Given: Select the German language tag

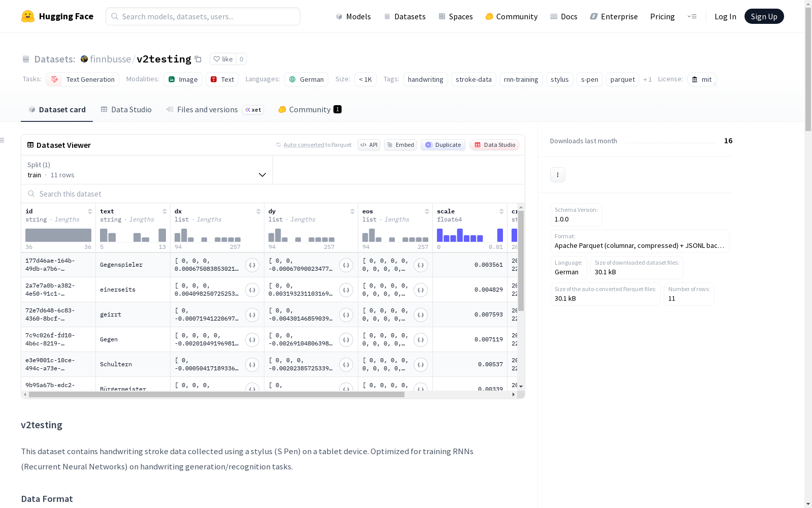Looking at the screenshot, I should tap(307, 79).
